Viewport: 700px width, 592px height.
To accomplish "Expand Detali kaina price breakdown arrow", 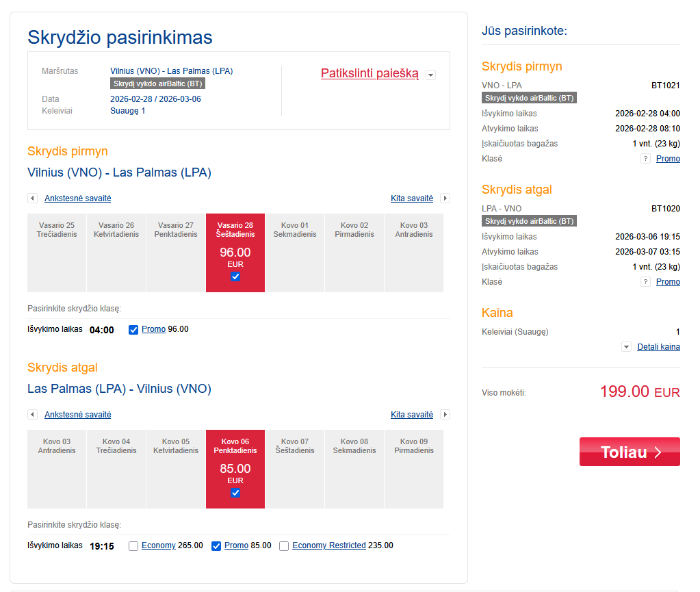I will click(x=626, y=347).
